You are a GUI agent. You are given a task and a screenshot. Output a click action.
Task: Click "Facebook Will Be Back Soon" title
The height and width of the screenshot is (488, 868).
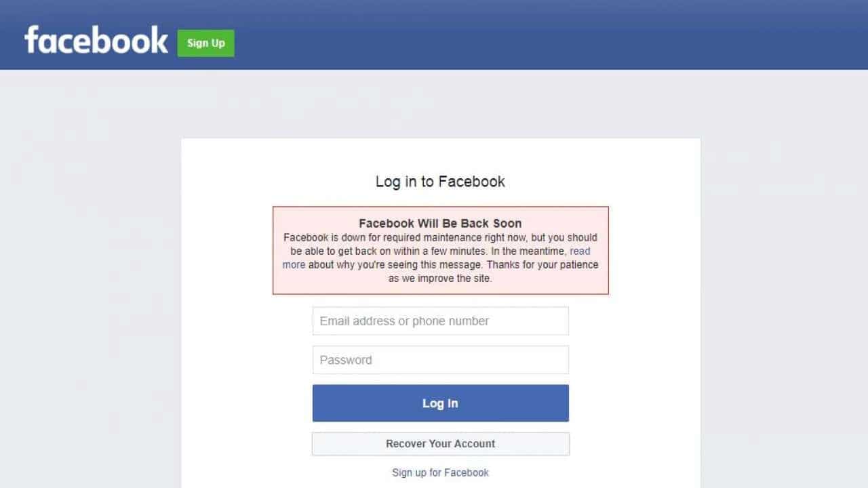click(x=440, y=223)
